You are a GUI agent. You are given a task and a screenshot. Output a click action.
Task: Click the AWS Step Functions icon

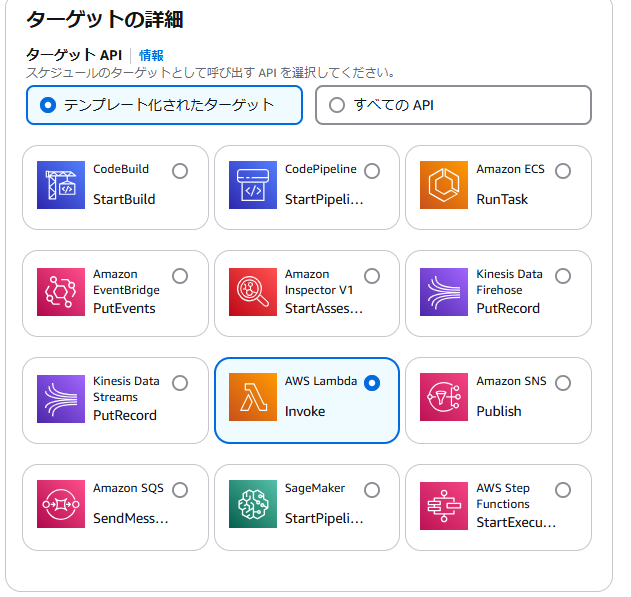pyautogui.click(x=444, y=506)
